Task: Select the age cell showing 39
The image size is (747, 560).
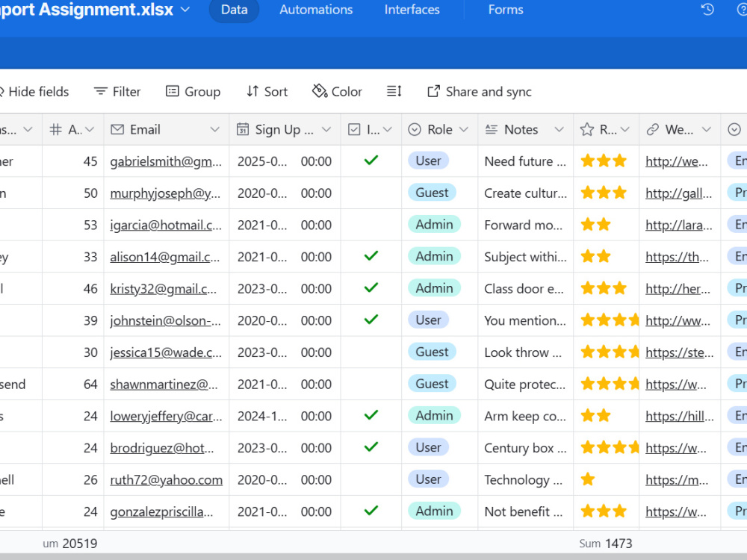Action: (73, 320)
